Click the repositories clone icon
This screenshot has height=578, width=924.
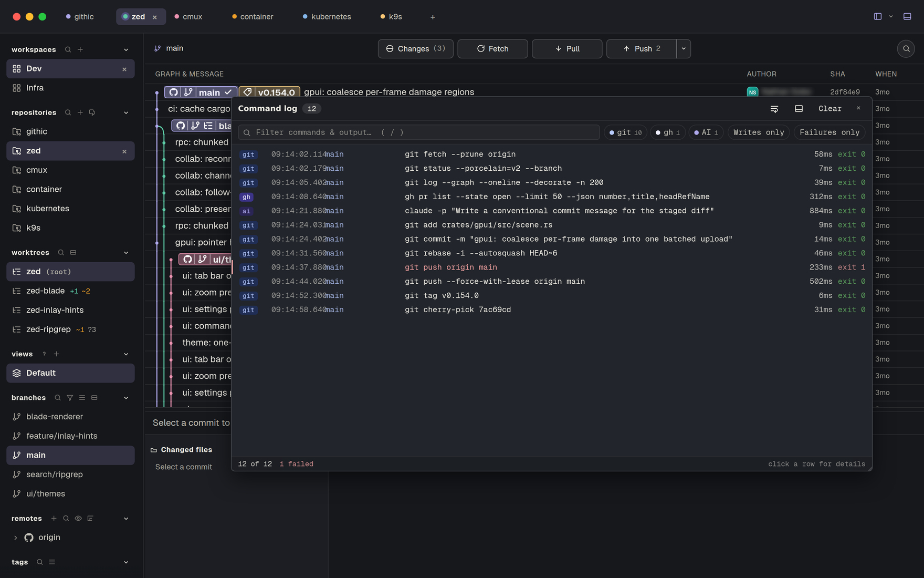coord(92,112)
